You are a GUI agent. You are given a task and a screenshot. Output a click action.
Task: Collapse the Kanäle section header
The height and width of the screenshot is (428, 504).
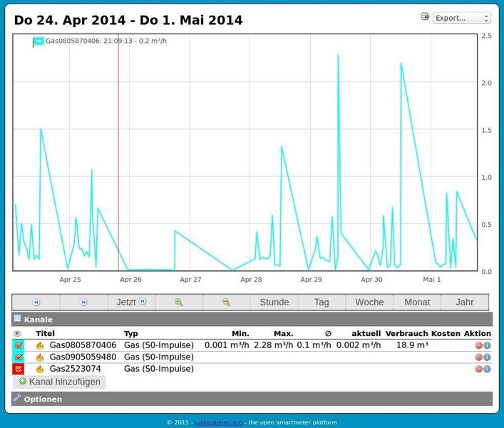[x=40, y=320]
